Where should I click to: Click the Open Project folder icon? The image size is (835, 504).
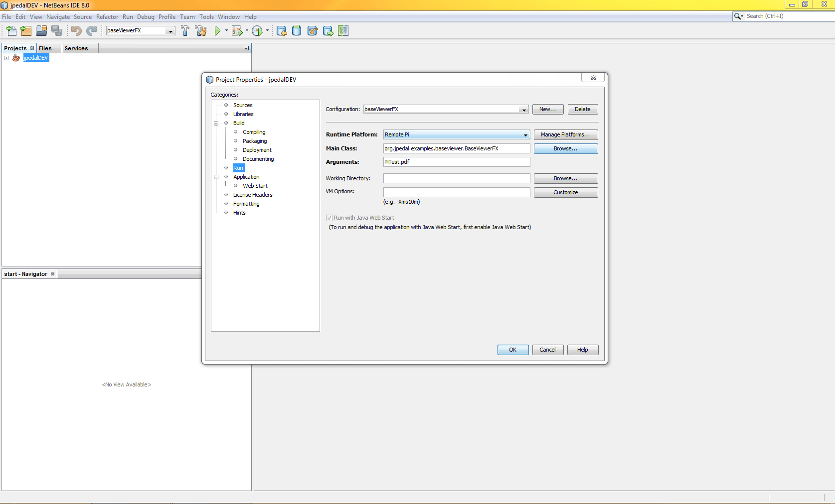(41, 31)
